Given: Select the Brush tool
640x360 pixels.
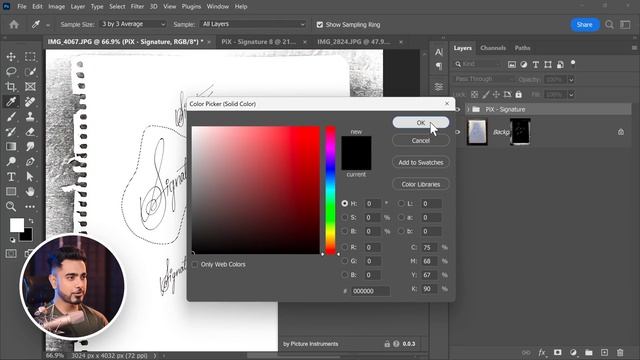Looking at the screenshot, I should click(11, 117).
